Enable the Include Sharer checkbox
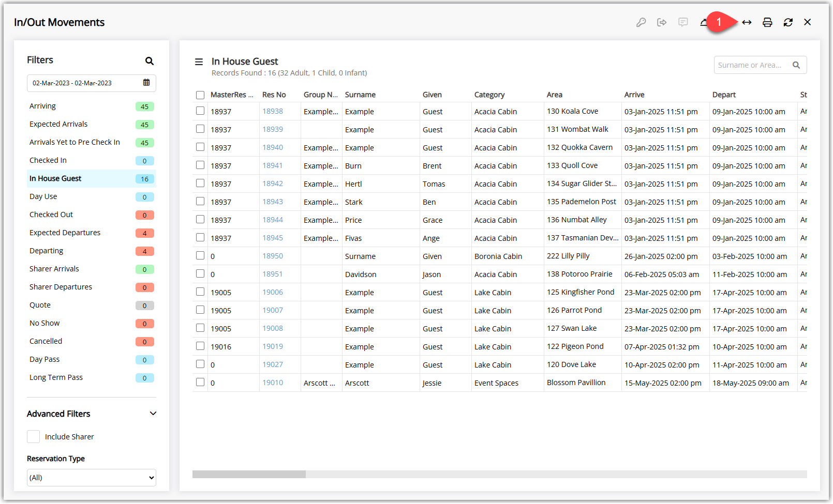The width and height of the screenshot is (833, 504). tap(34, 437)
